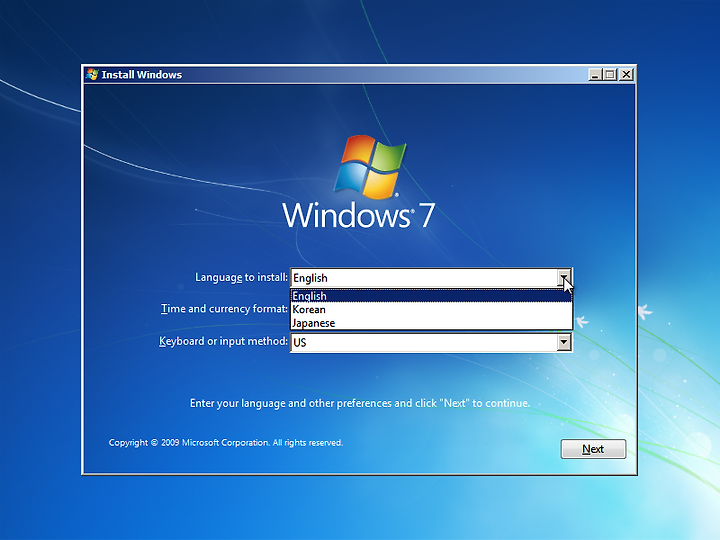Maximize the Install Windows window
720x540 pixels.
610,74
